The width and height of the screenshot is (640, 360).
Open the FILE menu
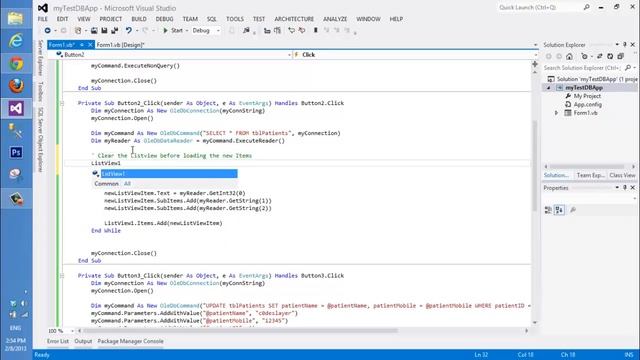coord(42,19)
